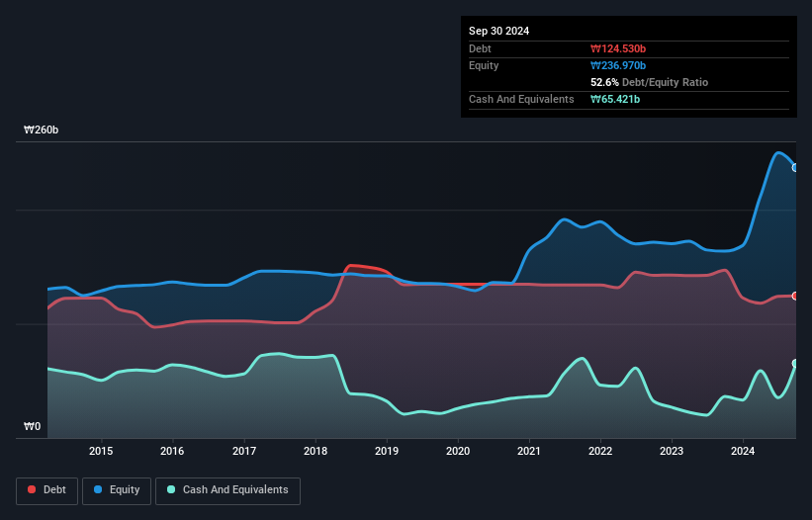
Task: Toggle Cash And Equivalents legend button
Action: [x=227, y=490]
